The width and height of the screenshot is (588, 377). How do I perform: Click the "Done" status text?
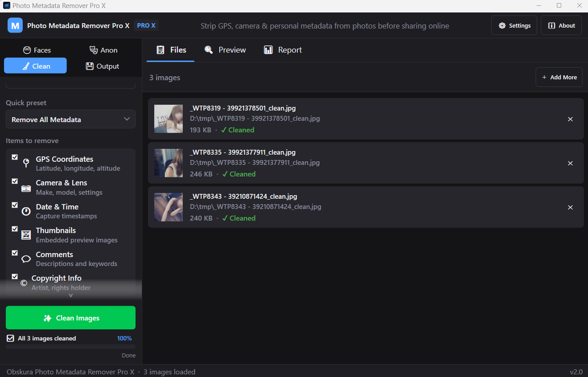tap(129, 355)
